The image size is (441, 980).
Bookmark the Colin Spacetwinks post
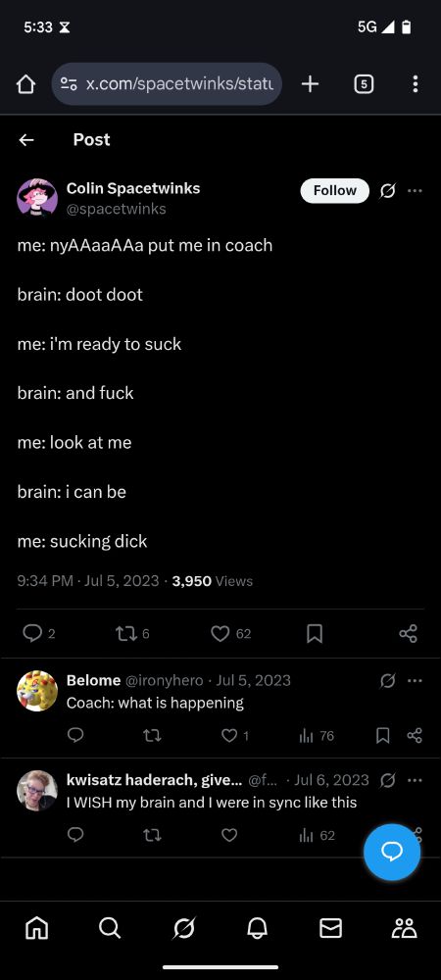point(315,634)
